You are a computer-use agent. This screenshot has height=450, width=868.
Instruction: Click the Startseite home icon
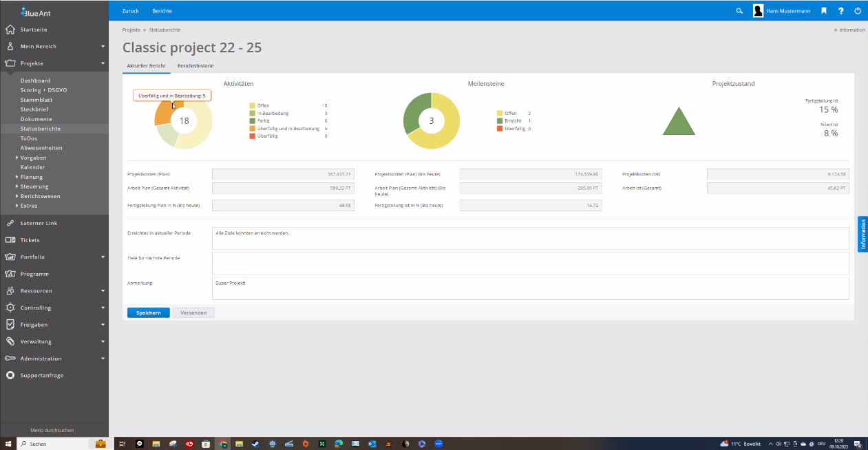point(10,30)
